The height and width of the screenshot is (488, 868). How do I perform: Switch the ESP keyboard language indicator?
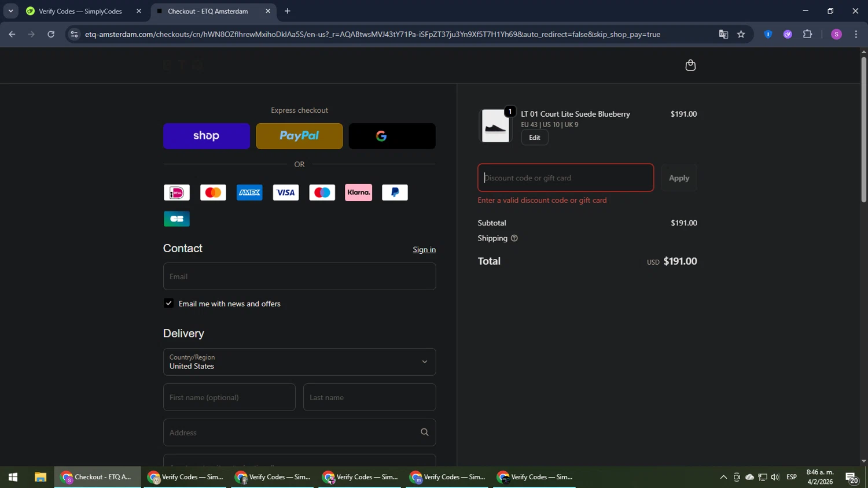tap(792, 477)
